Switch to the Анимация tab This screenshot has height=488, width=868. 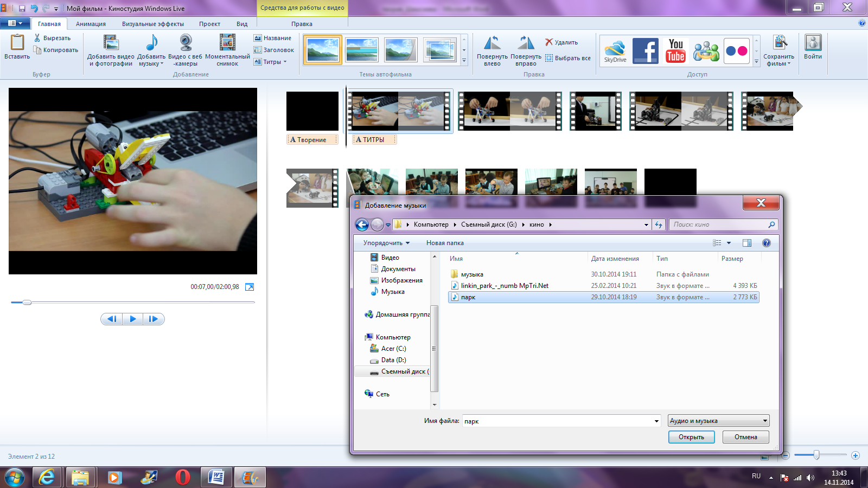[x=91, y=24]
